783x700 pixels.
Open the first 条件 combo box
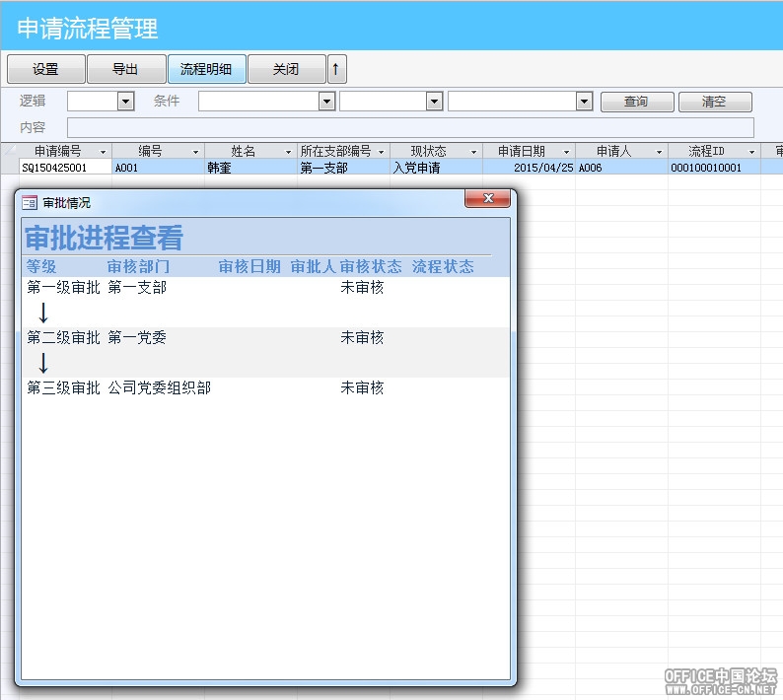point(326,102)
